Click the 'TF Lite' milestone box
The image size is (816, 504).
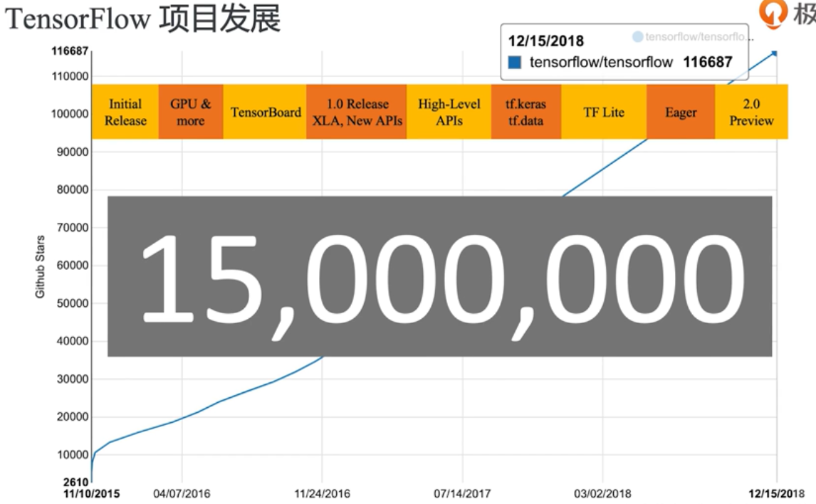click(x=605, y=112)
